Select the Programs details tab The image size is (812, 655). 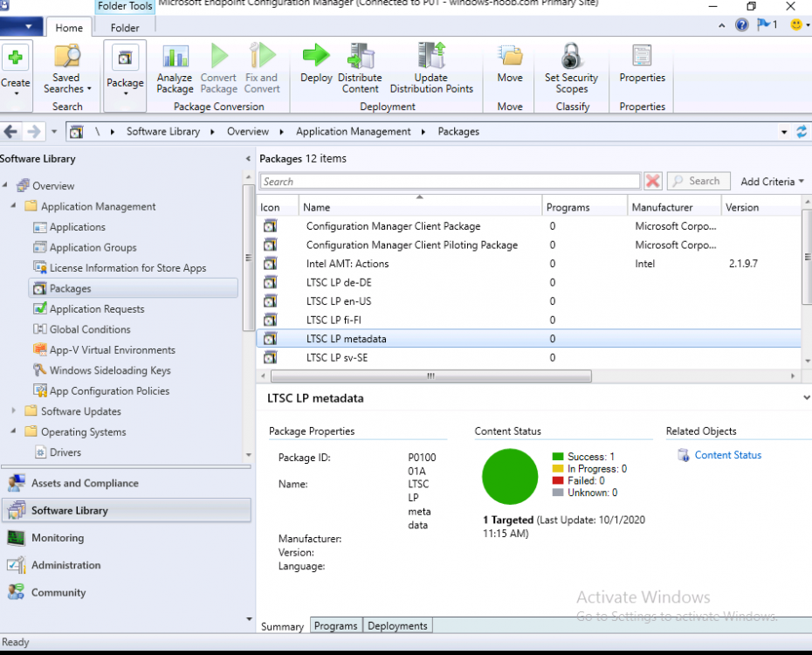(x=335, y=626)
